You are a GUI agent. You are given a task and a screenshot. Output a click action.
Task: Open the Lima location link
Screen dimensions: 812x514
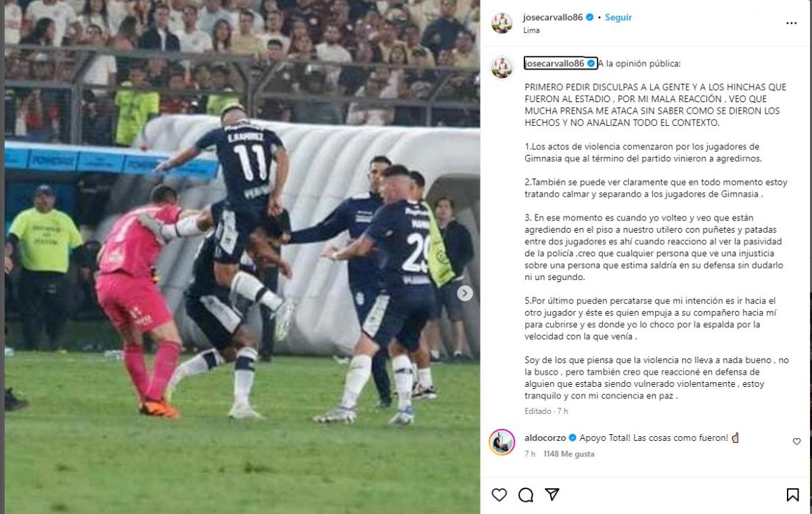pyautogui.click(x=532, y=30)
